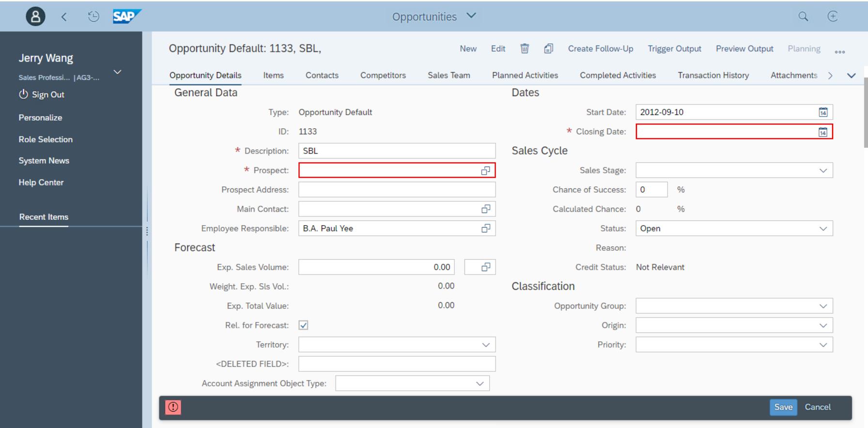Open Role Selection in sidebar

pos(46,139)
